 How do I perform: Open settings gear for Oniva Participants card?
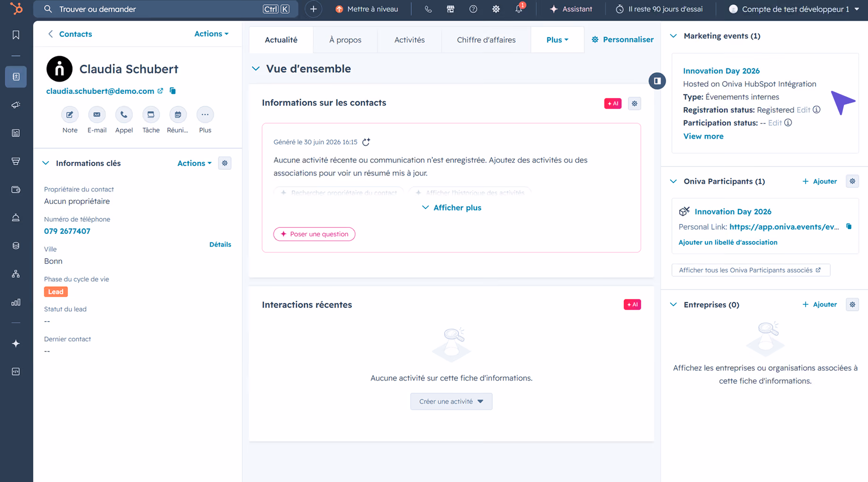[x=852, y=181]
